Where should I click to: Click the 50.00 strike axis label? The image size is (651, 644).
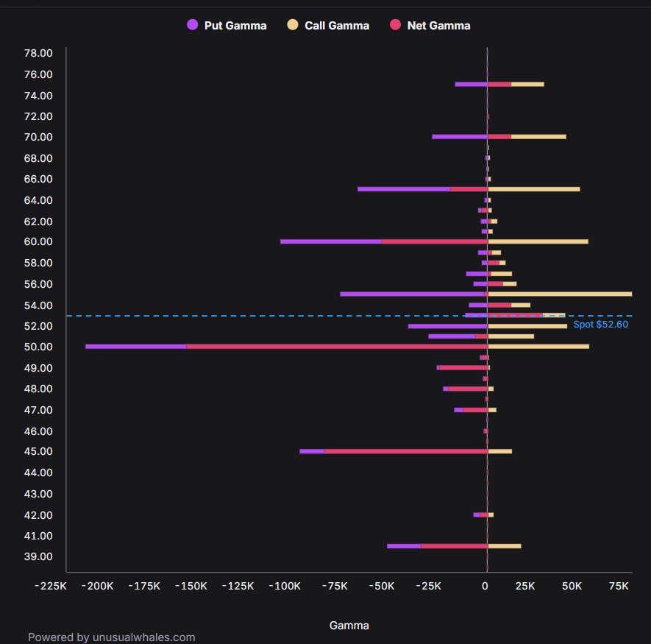pyautogui.click(x=38, y=347)
